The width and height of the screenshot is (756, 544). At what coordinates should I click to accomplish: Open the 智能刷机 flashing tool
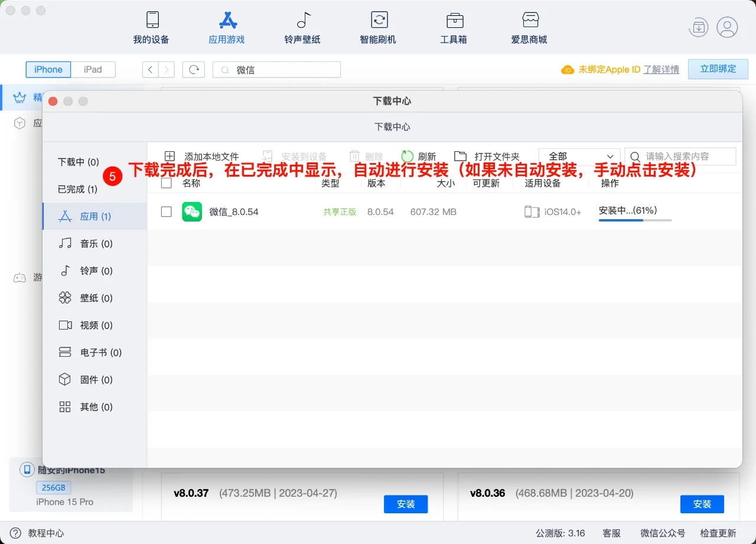[x=378, y=27]
